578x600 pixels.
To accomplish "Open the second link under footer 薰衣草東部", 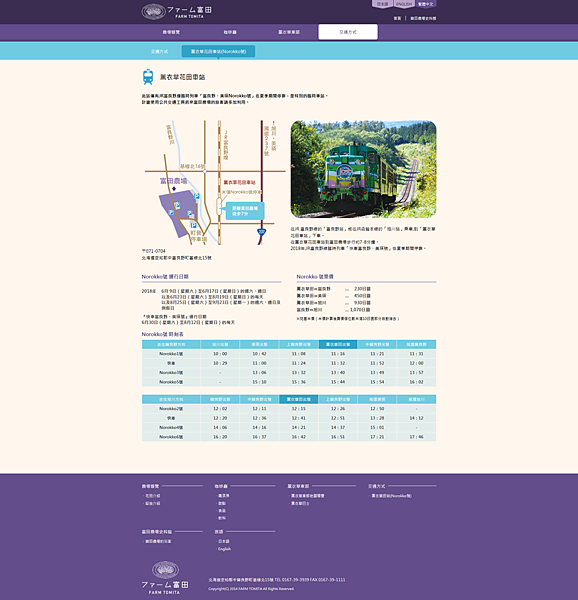I will [x=300, y=503].
